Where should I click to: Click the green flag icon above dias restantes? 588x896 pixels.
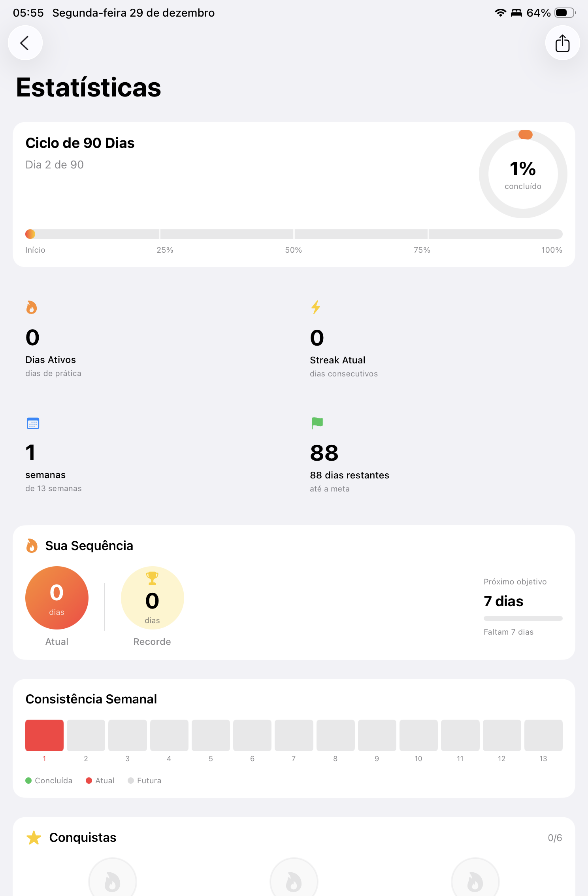tap(317, 423)
